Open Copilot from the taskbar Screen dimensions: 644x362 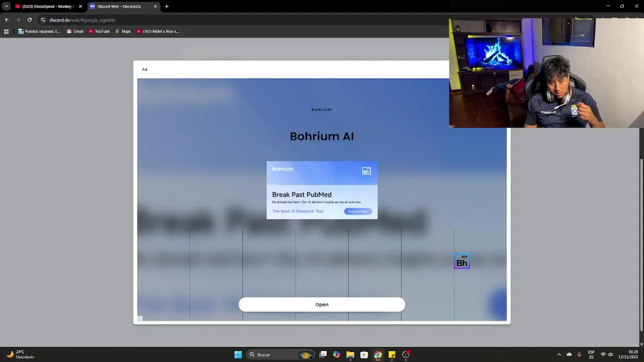click(x=337, y=354)
